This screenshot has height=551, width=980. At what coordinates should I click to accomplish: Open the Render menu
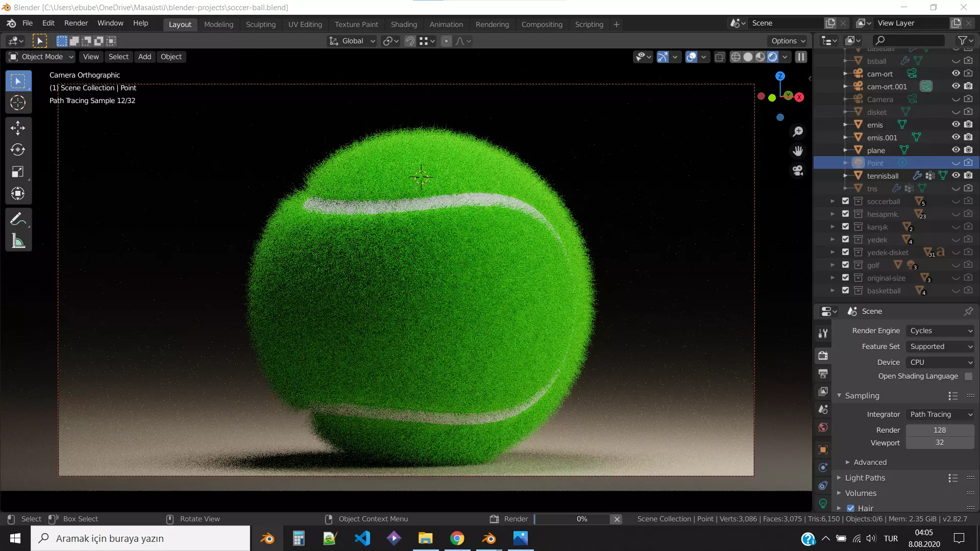76,23
